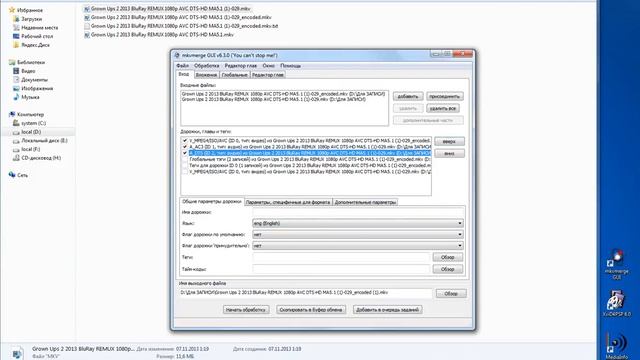Open the Окно menu
This screenshot has width=640, height=360.
(x=269, y=66)
